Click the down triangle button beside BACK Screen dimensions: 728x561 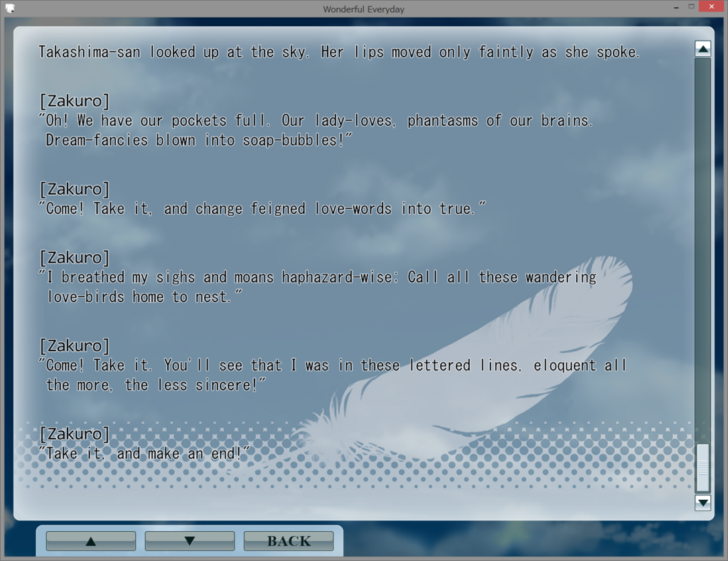[189, 541]
